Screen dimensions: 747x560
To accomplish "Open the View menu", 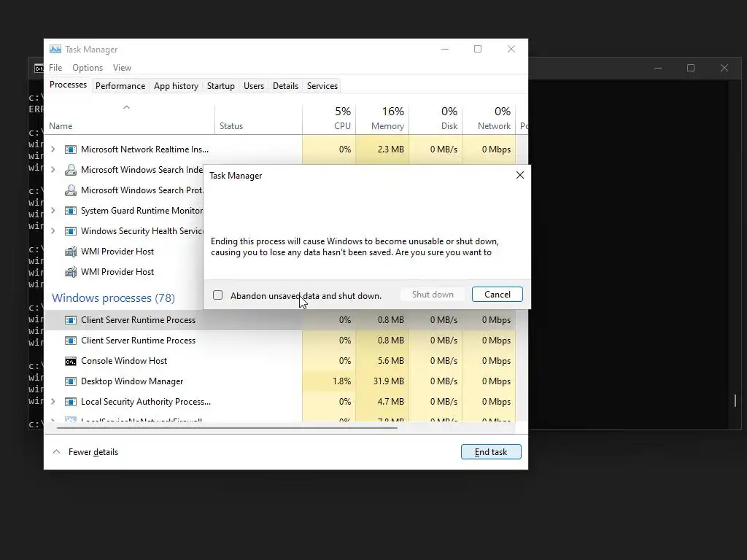I will [x=122, y=68].
